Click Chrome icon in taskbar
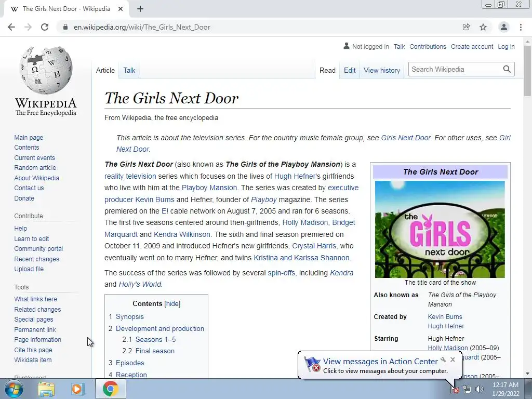The image size is (532, 399). pos(110,389)
